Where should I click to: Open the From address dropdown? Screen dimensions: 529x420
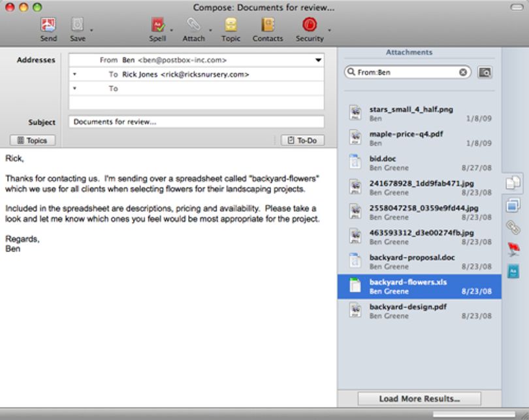318,60
